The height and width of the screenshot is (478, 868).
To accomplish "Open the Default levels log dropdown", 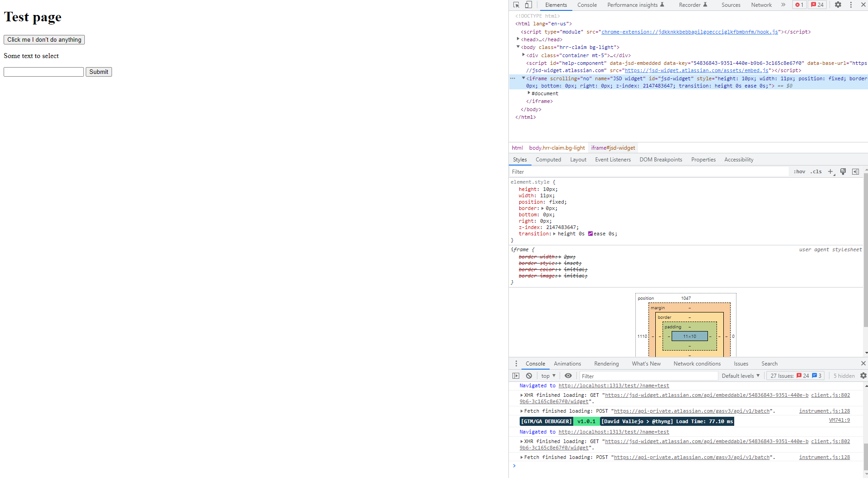I will (x=741, y=376).
